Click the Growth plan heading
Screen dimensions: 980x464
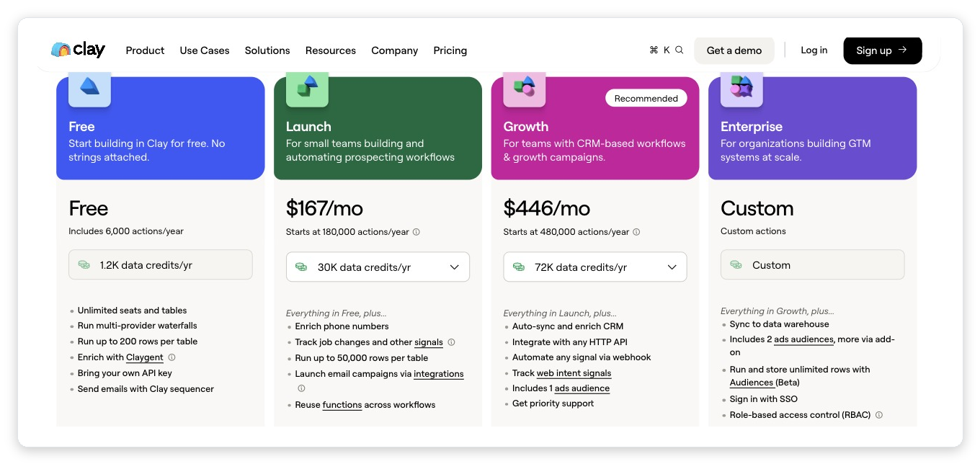point(526,127)
